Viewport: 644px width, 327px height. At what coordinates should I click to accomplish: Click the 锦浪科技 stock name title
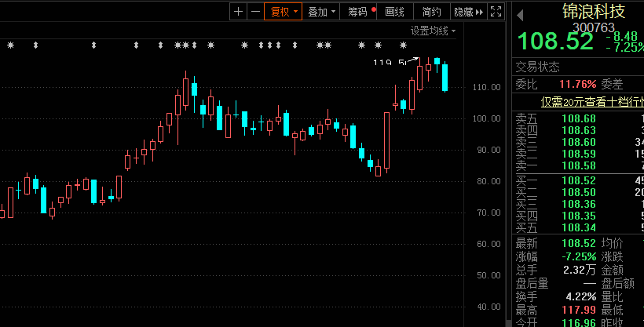coord(594,11)
